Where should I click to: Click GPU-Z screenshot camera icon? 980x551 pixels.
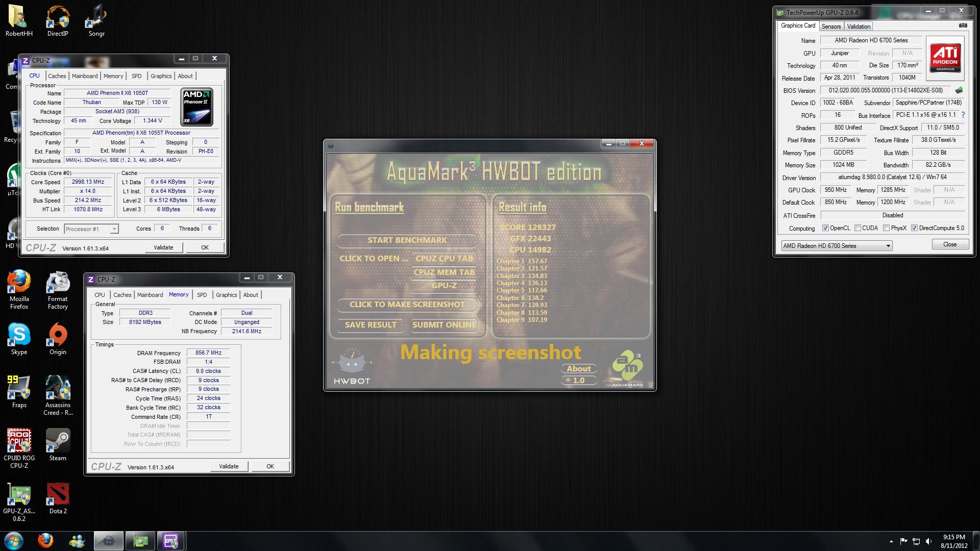click(963, 26)
